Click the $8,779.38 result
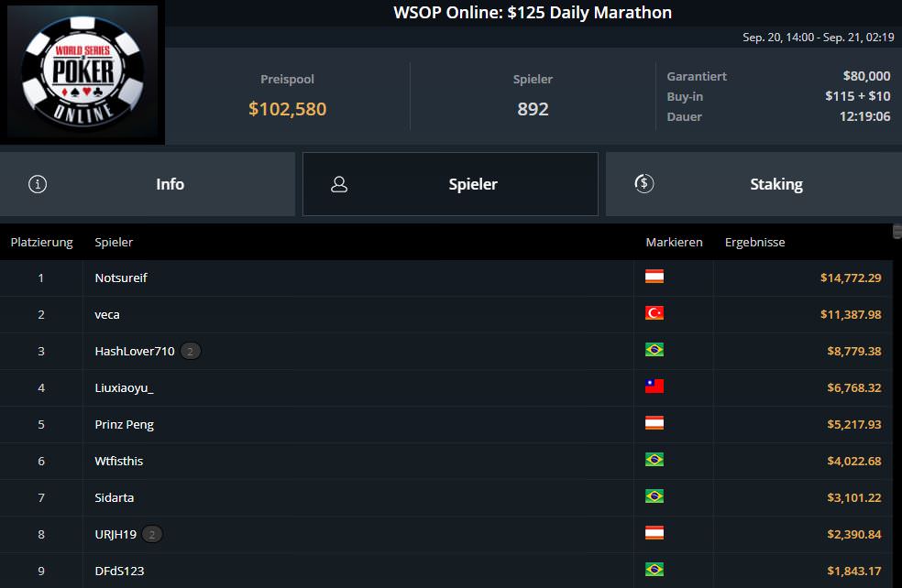 pos(854,351)
